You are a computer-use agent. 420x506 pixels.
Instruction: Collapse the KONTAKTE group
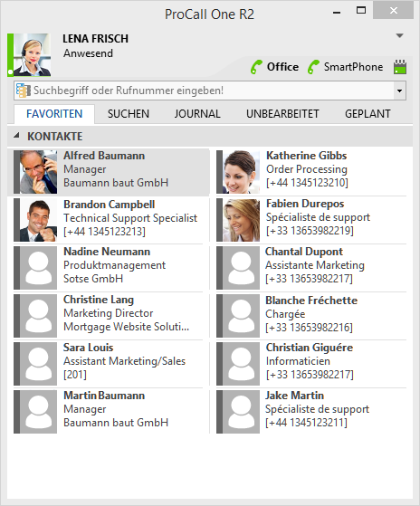point(16,136)
